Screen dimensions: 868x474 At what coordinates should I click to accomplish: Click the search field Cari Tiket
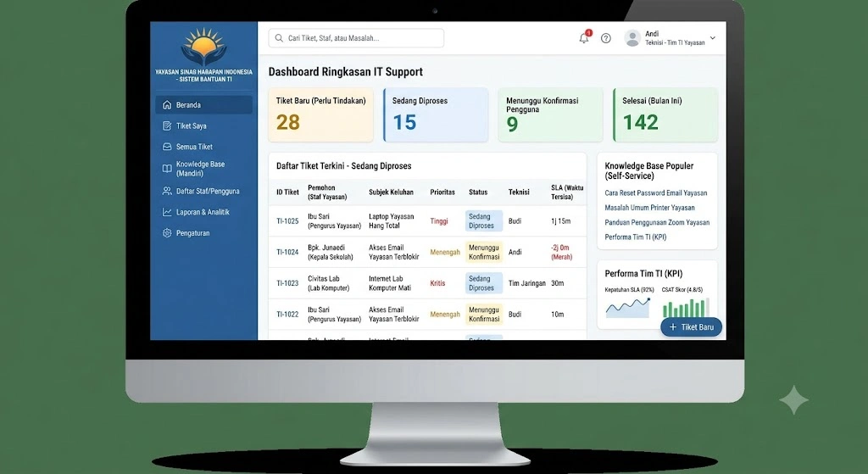click(356, 38)
